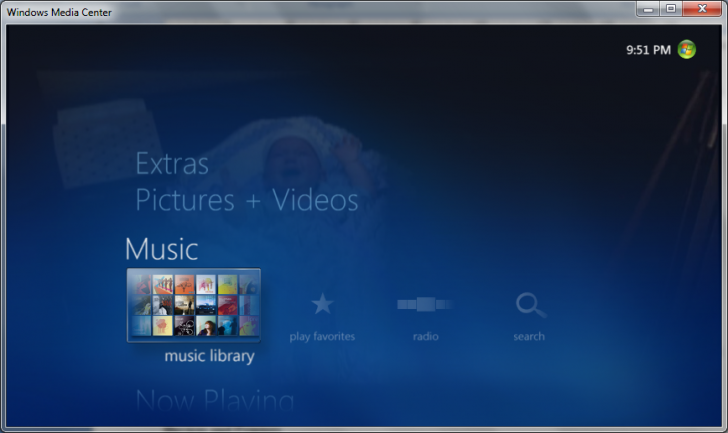Select Pictures + Videos menu category
Image resolution: width=728 pixels, height=433 pixels.
247,200
